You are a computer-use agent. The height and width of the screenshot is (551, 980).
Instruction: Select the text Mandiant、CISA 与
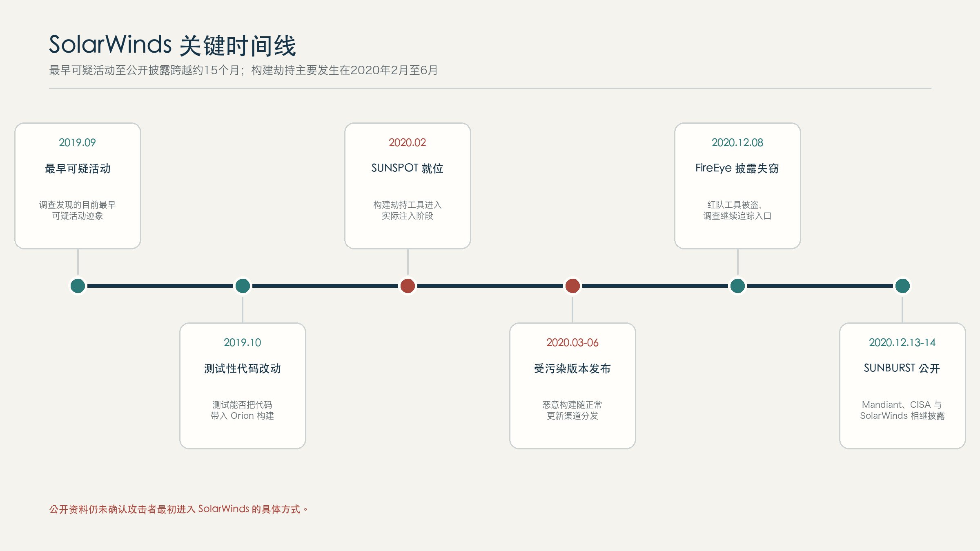pos(902,405)
